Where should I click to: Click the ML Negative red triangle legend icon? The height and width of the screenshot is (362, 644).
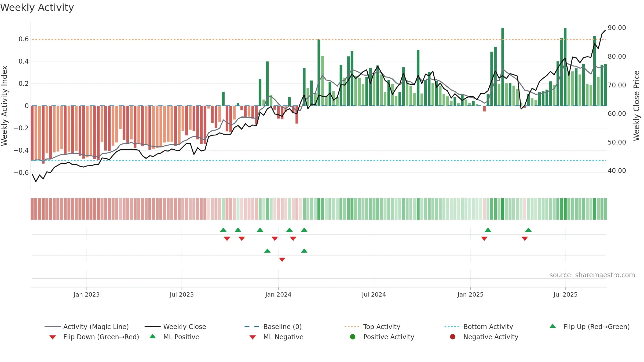253,337
